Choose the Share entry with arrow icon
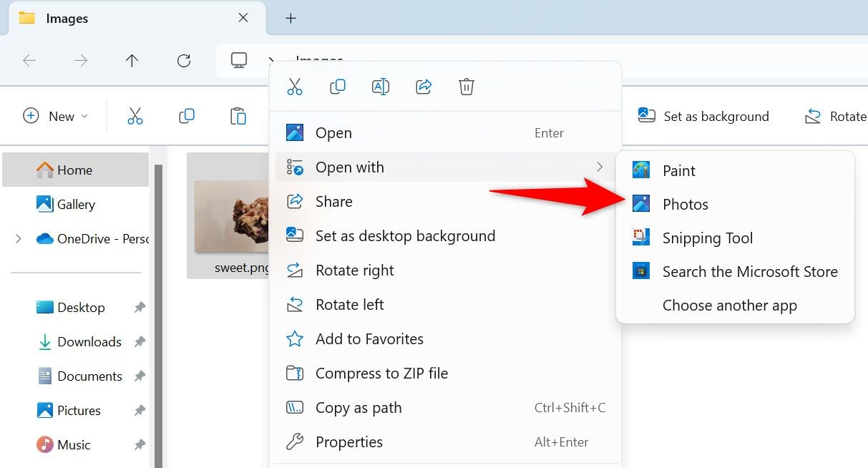The image size is (868, 468). coord(445,202)
